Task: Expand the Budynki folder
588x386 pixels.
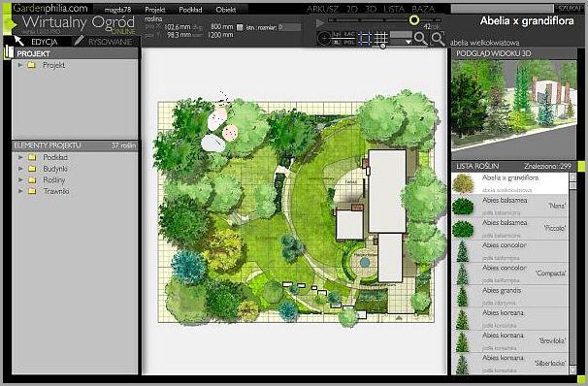Action: coord(20,169)
